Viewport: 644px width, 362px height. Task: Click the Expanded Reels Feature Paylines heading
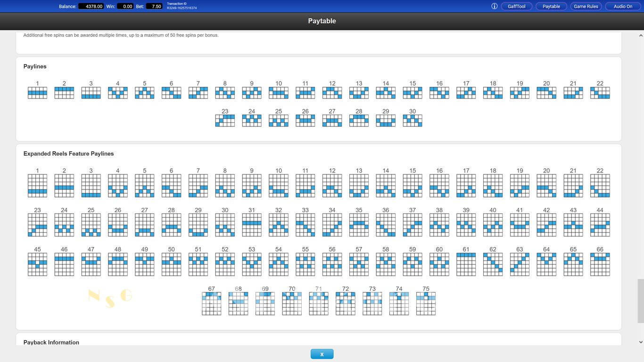69,154
